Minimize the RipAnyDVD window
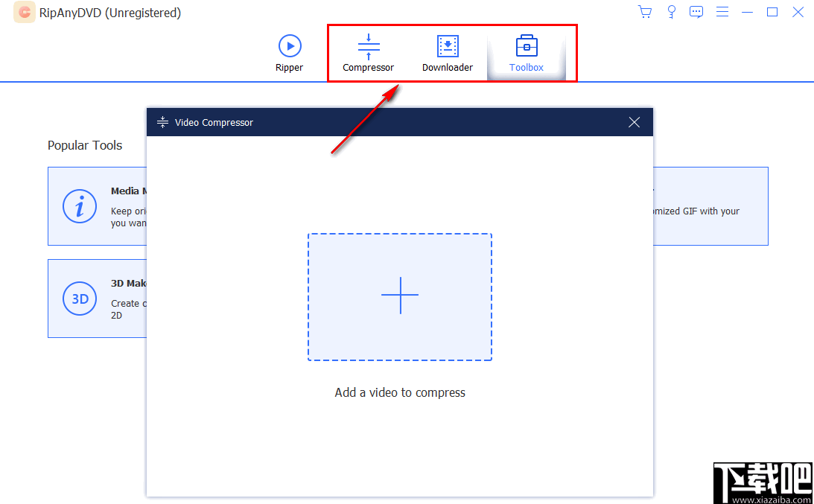Viewport: 814px width, 504px height. point(747,12)
